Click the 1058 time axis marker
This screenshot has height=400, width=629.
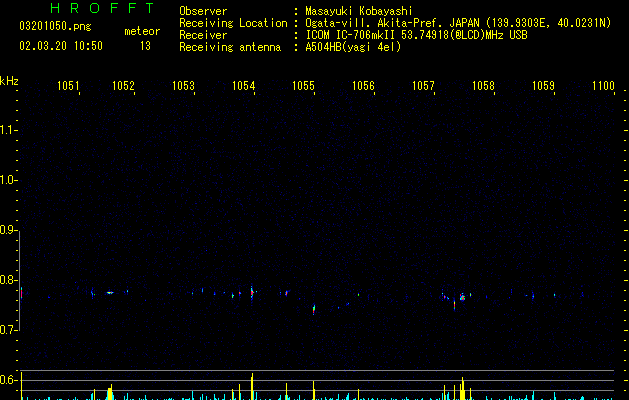[483, 86]
